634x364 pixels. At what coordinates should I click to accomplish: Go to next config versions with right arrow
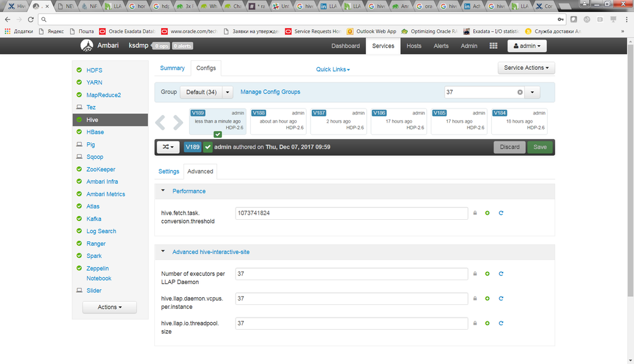coord(178,122)
